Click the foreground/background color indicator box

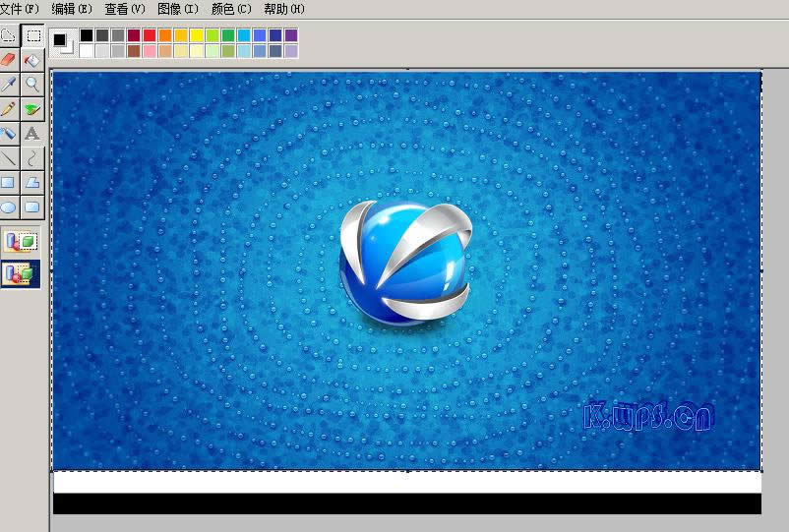(x=63, y=42)
